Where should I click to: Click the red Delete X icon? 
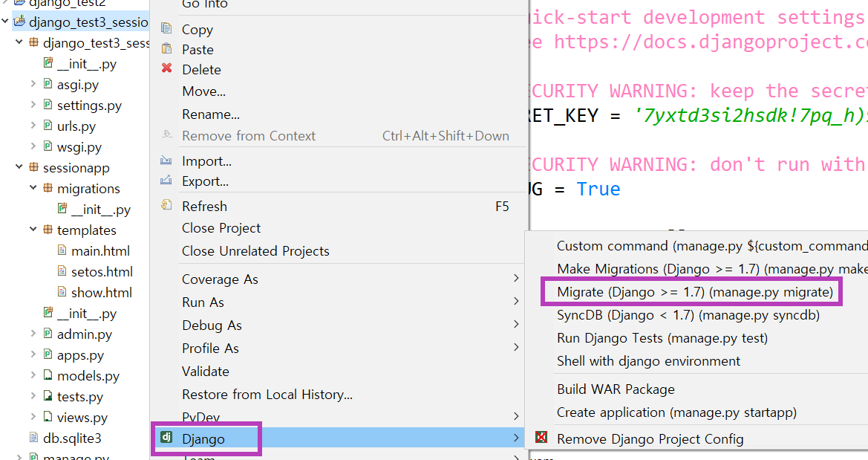(x=166, y=68)
